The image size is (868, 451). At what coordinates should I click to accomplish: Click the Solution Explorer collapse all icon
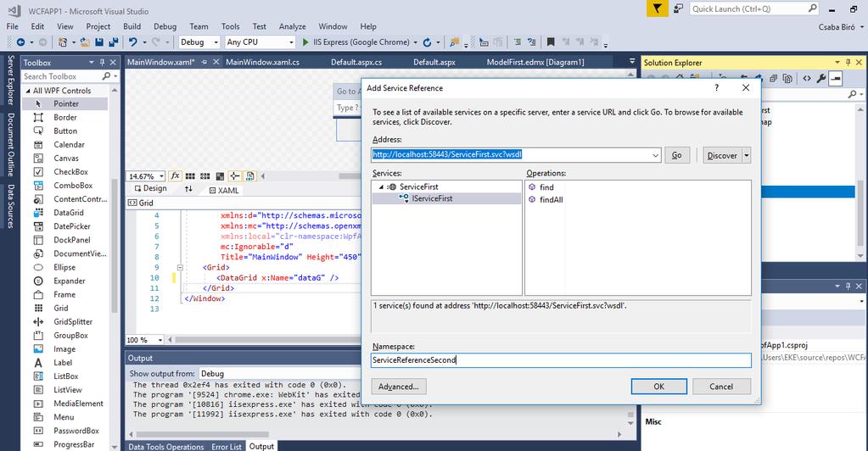(x=773, y=79)
